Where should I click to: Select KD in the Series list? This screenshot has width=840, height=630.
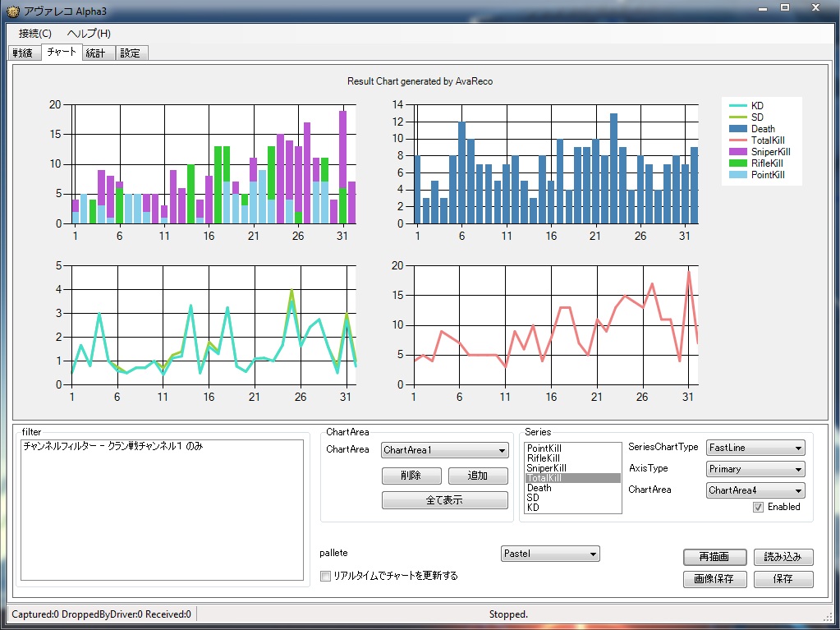tap(572, 508)
